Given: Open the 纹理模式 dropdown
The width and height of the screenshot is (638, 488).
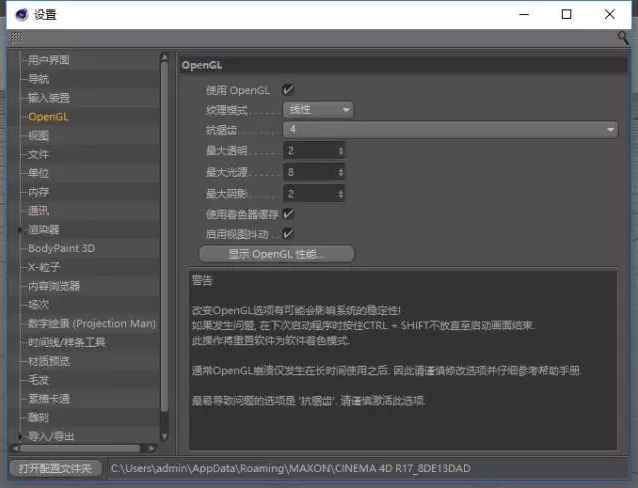Looking at the screenshot, I should 318,109.
